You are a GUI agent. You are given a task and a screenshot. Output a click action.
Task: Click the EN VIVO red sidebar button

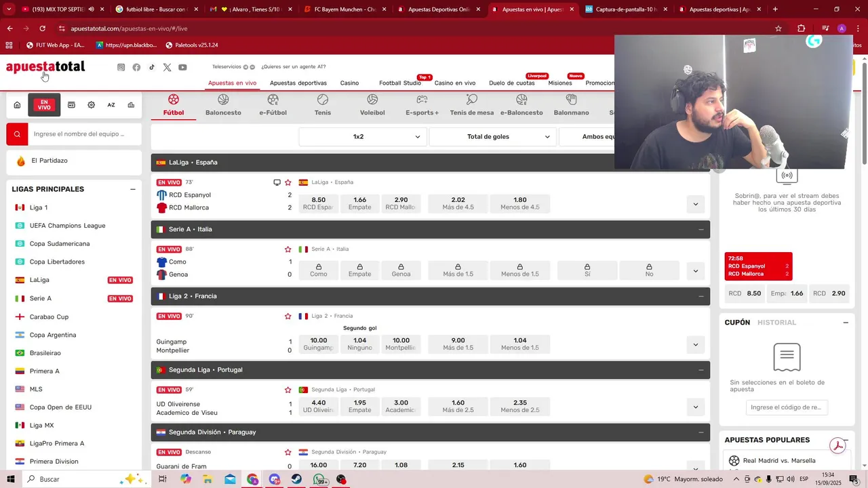click(x=44, y=105)
